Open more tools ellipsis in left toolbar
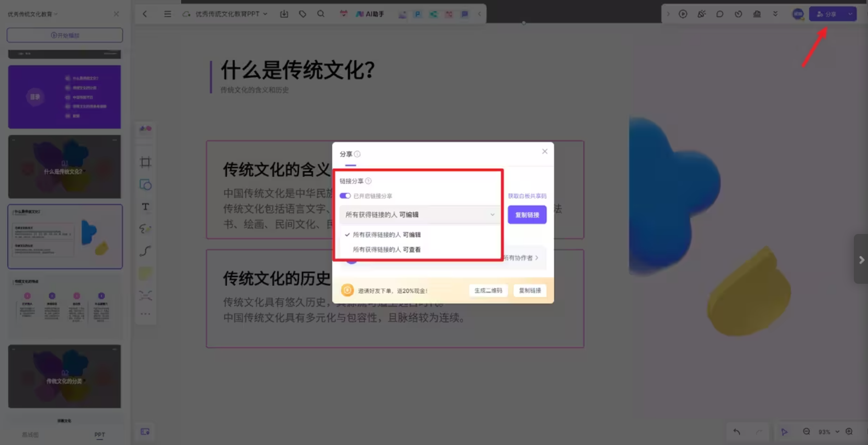The image size is (868, 445). [145, 314]
